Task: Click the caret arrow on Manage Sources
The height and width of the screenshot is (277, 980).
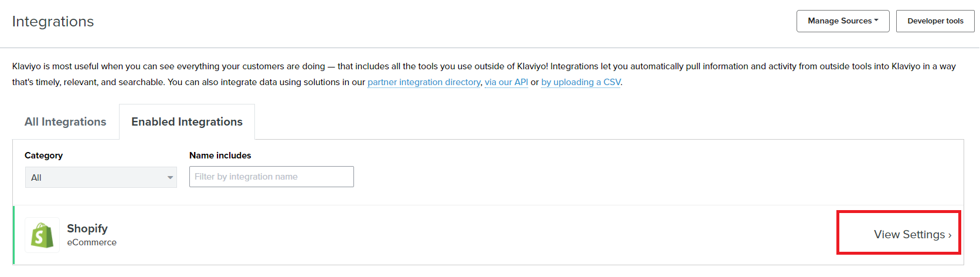Action: (x=876, y=21)
